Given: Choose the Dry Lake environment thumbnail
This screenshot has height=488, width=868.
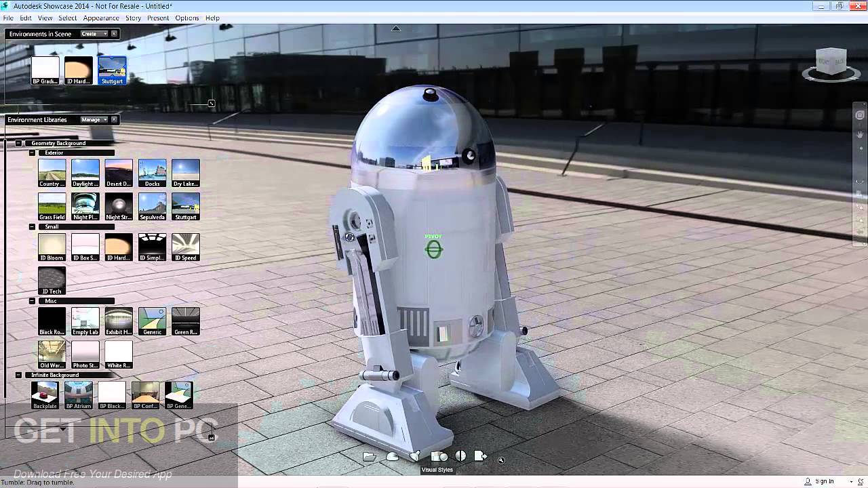Looking at the screenshot, I should pos(186,173).
